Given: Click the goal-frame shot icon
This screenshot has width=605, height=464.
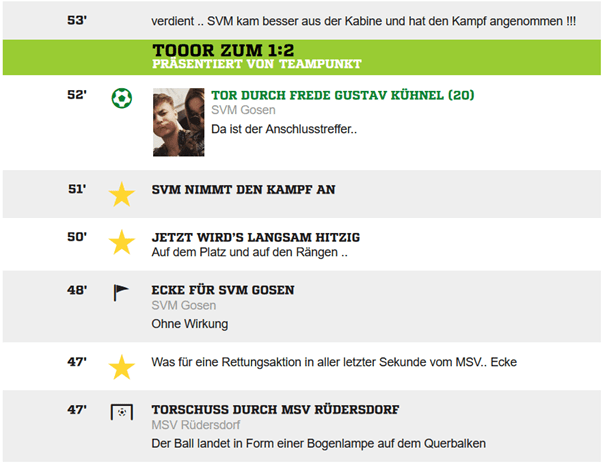Looking at the screenshot, I should coord(121,412).
